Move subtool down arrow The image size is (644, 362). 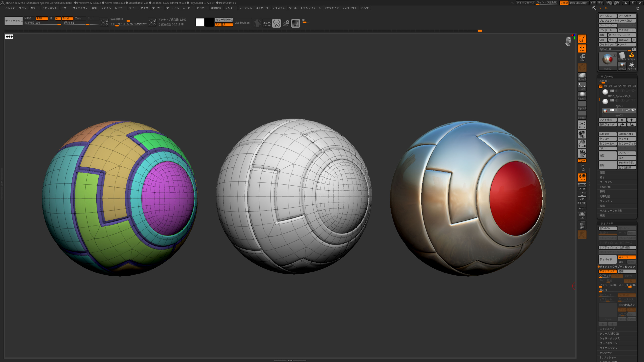pos(631,120)
